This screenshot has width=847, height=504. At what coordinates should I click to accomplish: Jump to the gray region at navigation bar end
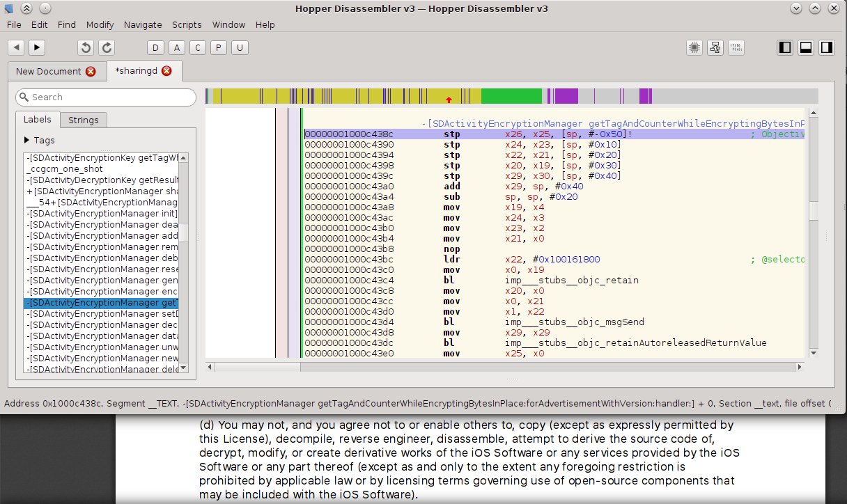point(735,97)
